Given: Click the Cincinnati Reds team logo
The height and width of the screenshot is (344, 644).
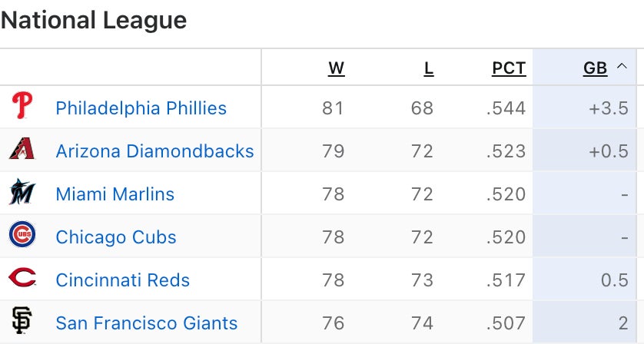Looking at the screenshot, I should [x=22, y=279].
